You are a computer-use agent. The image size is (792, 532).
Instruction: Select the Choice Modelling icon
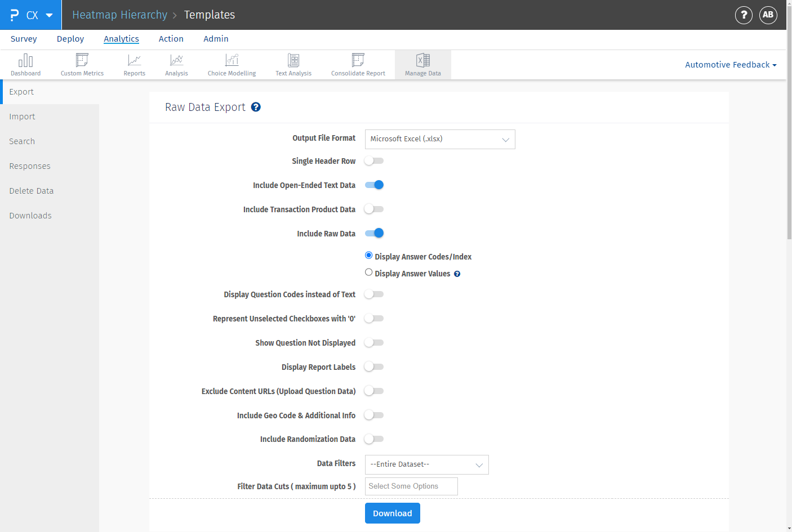click(x=232, y=64)
